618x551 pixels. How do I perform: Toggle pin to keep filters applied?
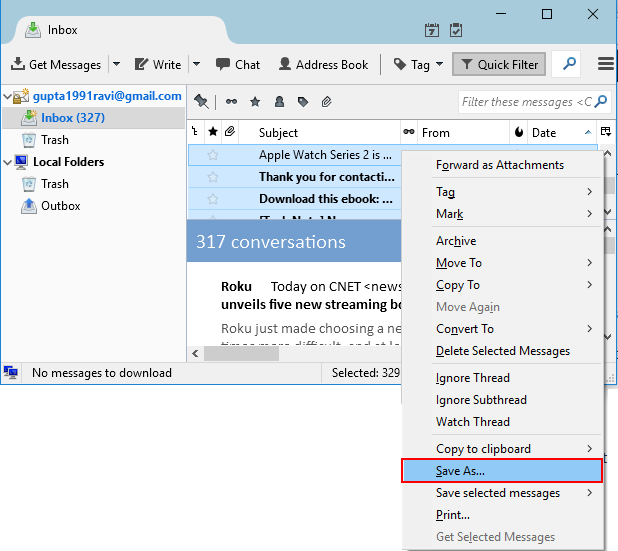click(x=201, y=101)
